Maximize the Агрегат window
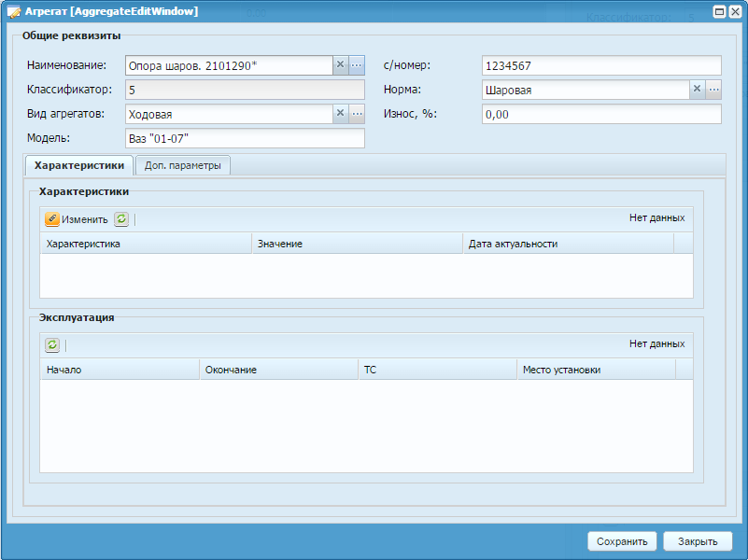Screen dimensions: 748x560 point(719,12)
